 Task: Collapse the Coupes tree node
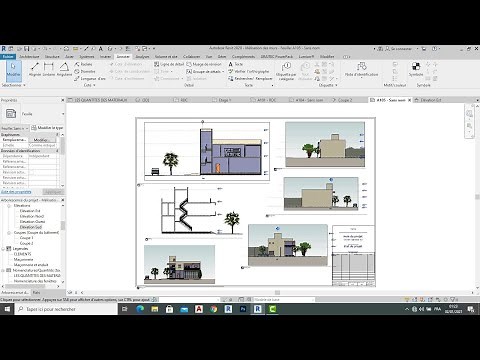point(9,233)
